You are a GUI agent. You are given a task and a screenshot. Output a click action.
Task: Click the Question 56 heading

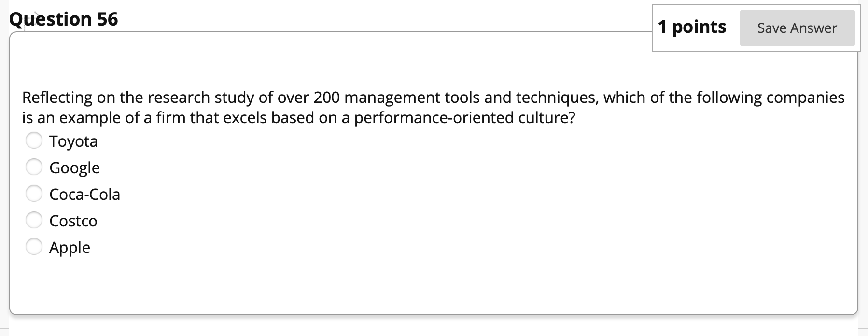[x=64, y=18]
